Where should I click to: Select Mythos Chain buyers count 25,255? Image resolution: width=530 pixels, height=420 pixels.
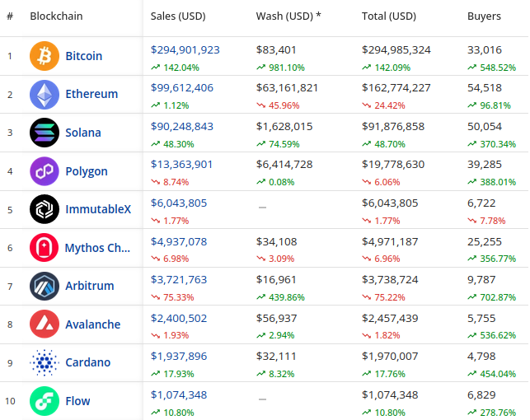click(485, 242)
